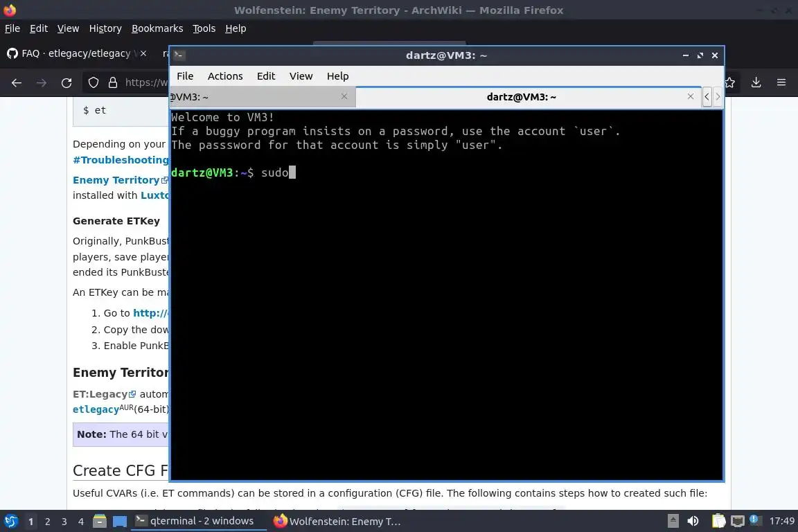Bookmark the page with the star icon
Screen dimensions: 798x532
coord(730,82)
